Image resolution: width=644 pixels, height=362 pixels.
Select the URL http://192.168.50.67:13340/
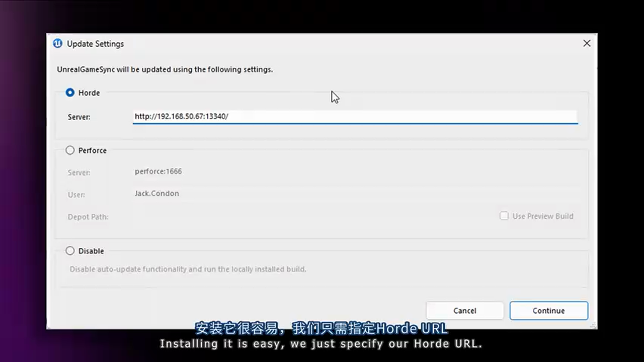pyautogui.click(x=181, y=116)
